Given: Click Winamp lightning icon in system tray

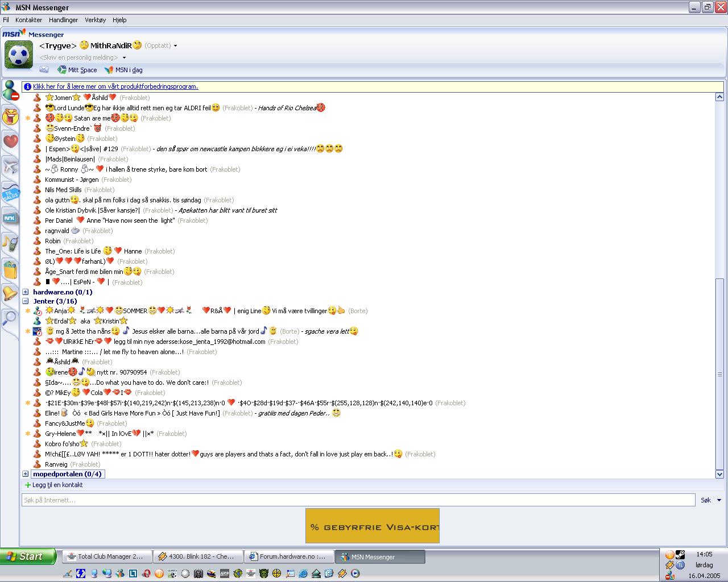Looking at the screenshot, I should tap(670, 565).
